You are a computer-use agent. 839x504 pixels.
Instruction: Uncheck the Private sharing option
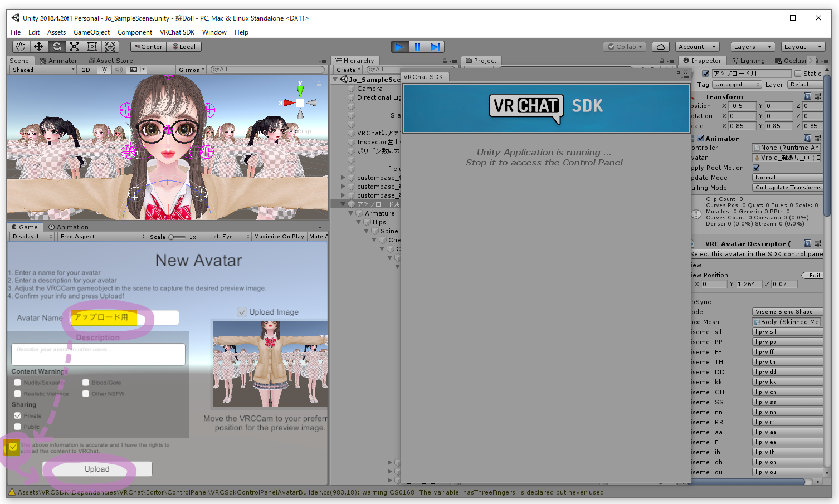18,415
